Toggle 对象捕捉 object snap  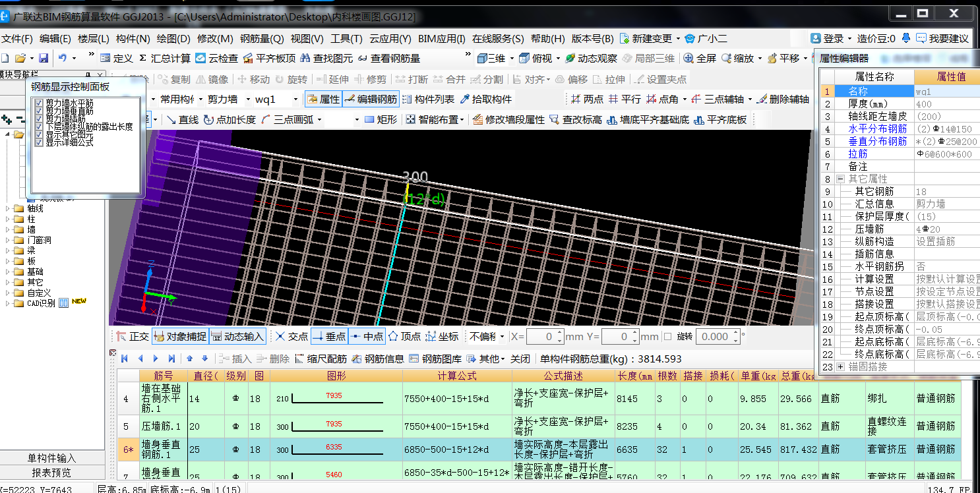tap(180, 336)
